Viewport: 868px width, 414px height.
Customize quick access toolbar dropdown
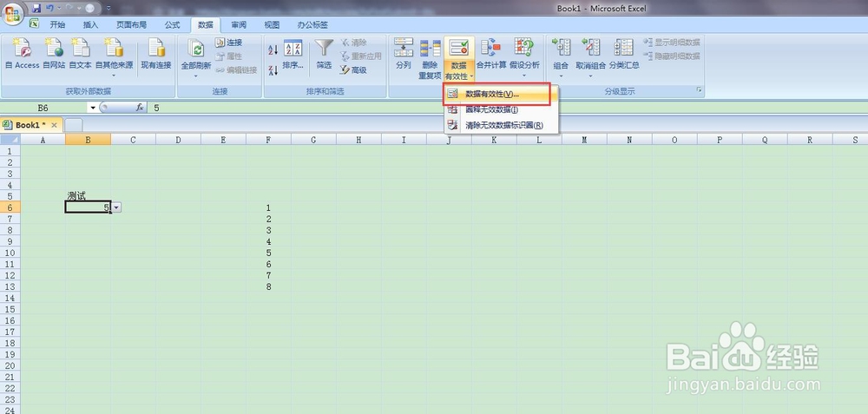(108, 9)
